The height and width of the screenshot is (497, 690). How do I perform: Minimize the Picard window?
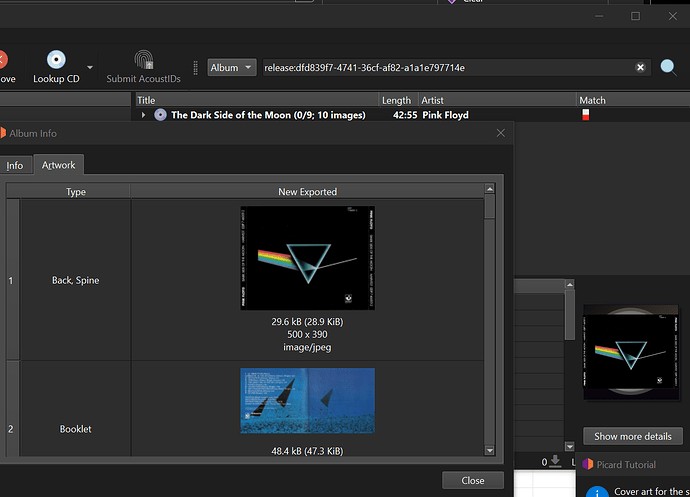click(599, 16)
